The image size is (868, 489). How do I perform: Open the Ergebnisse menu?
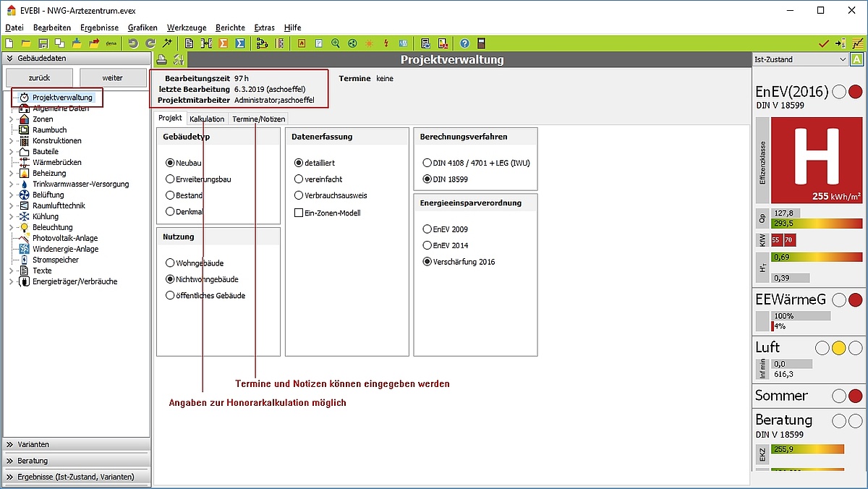[x=100, y=27]
